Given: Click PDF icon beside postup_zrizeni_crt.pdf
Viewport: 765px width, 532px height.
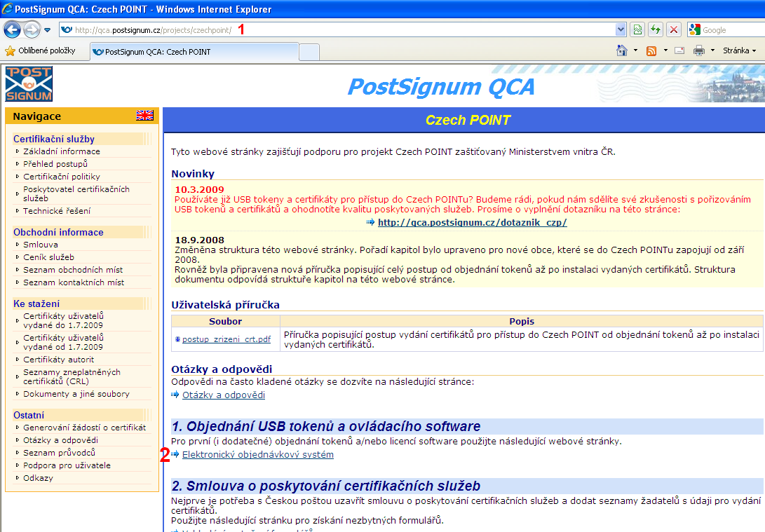Looking at the screenshot, I should coord(177,339).
